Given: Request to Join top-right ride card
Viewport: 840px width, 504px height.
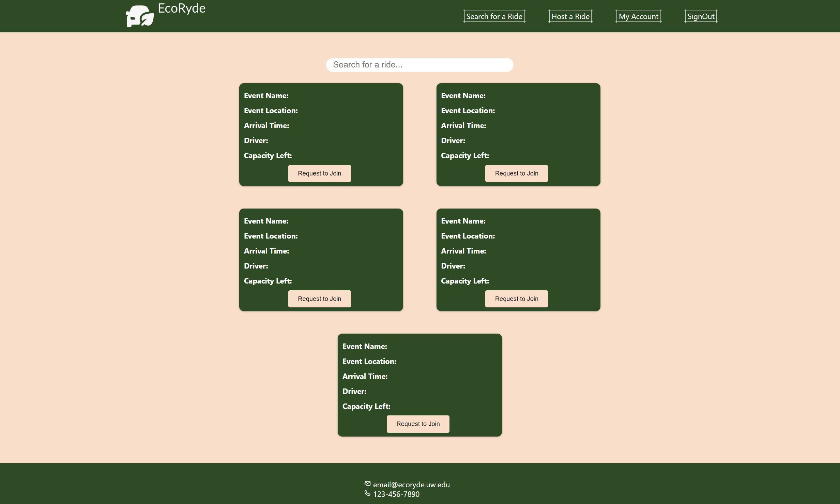Looking at the screenshot, I should pyautogui.click(x=516, y=173).
